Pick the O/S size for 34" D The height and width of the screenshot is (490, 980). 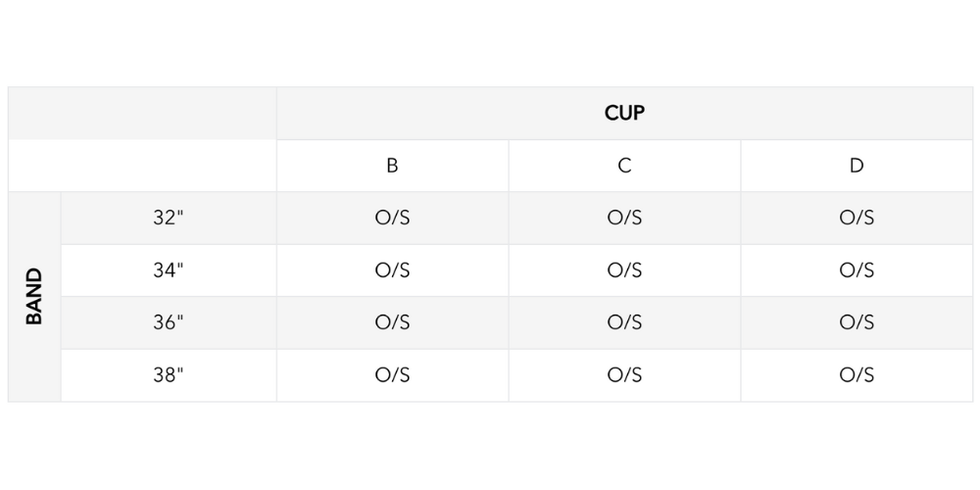tap(857, 270)
